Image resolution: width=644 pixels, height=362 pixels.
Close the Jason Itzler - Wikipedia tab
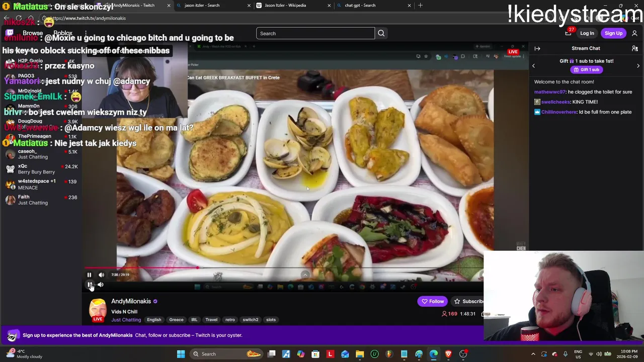pos(329,6)
